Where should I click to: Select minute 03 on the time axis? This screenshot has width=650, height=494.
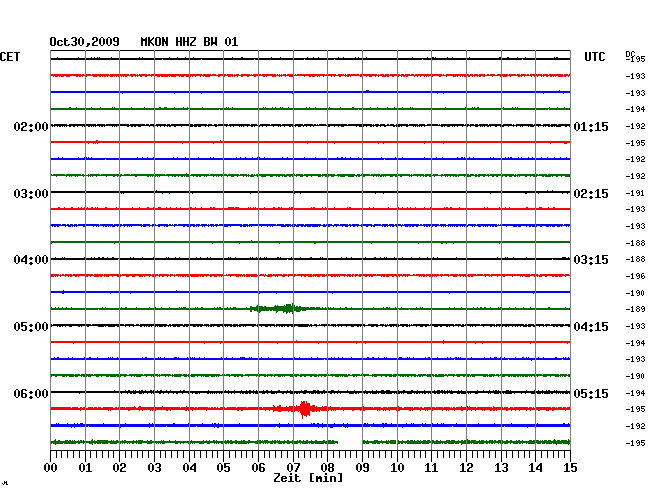pyautogui.click(x=154, y=467)
